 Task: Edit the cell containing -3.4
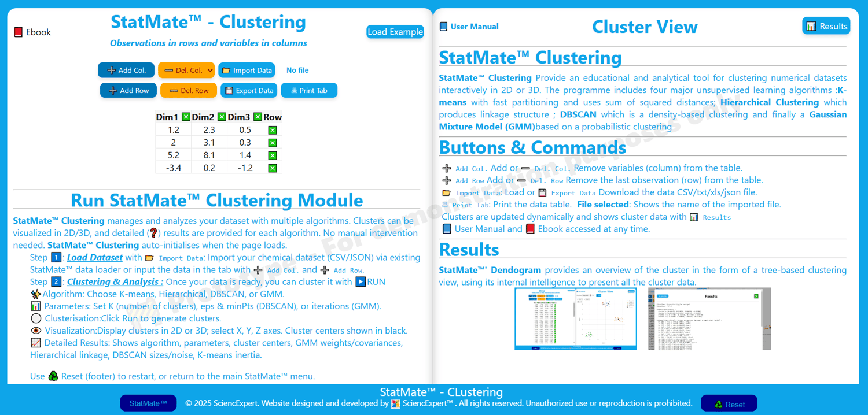point(173,168)
